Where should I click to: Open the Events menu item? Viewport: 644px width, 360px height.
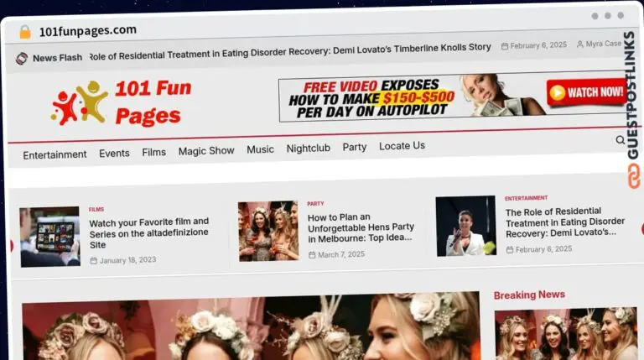[114, 154]
